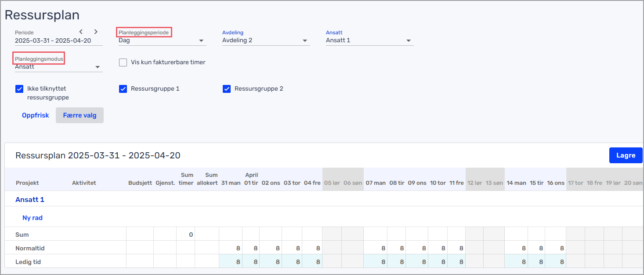The width and height of the screenshot is (644, 275).
Task: Uncheck Ressursgruppe 1 checkbox
Action: (x=123, y=89)
